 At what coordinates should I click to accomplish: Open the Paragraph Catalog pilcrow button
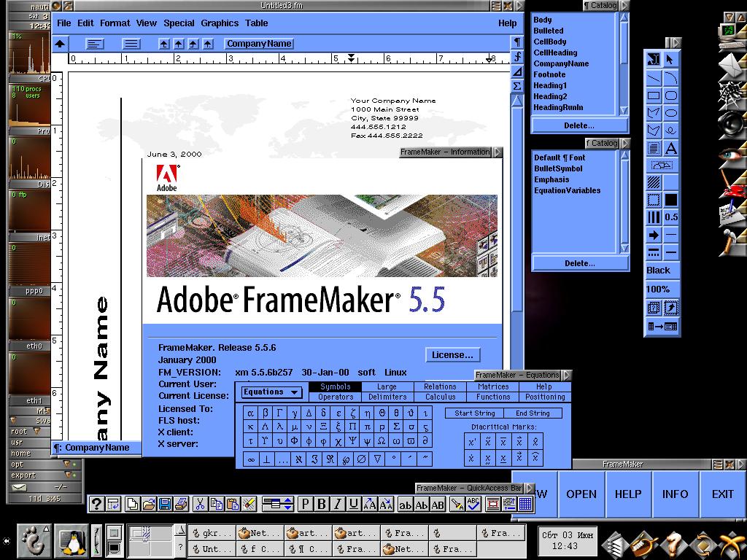coord(517,42)
